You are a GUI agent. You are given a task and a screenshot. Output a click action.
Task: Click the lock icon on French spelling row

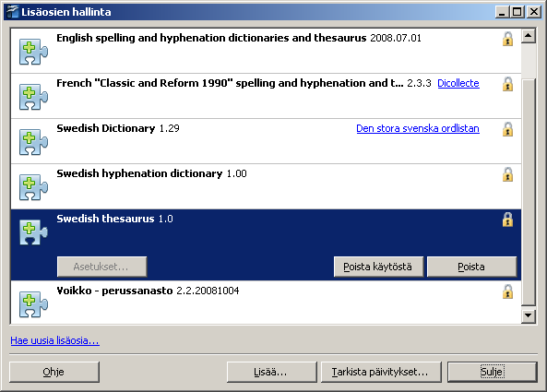507,84
